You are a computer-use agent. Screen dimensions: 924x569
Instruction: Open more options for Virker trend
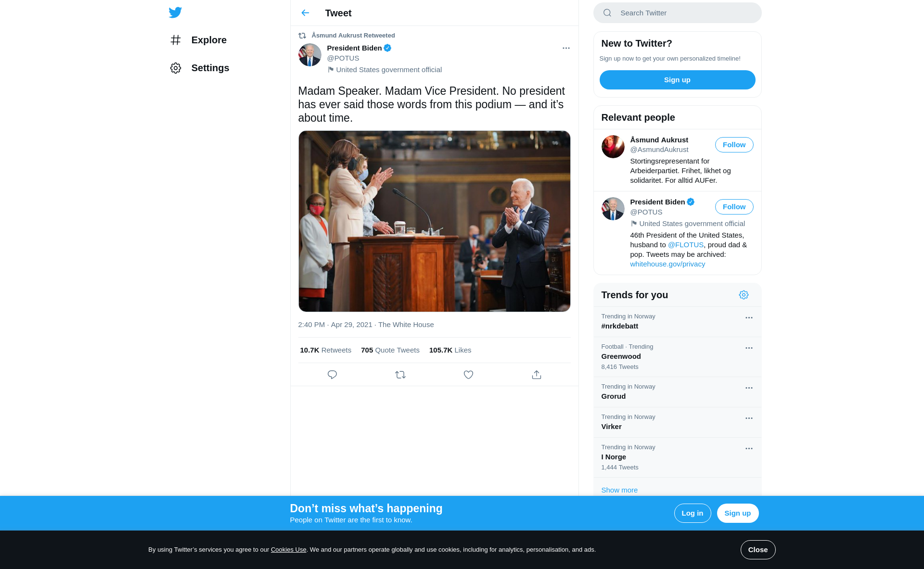click(x=749, y=418)
